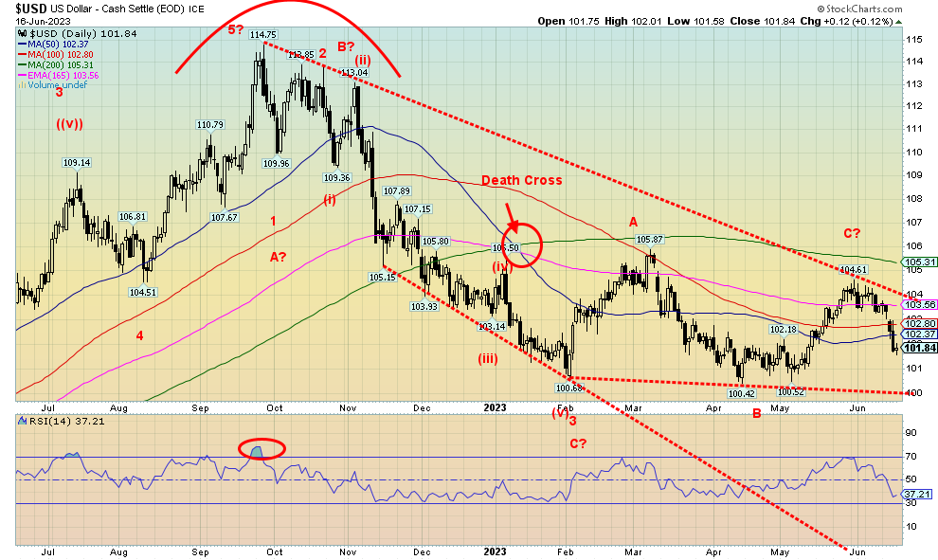The width and height of the screenshot is (938, 560).
Task: Click the red oval on the RSI peak
Action: pos(260,449)
